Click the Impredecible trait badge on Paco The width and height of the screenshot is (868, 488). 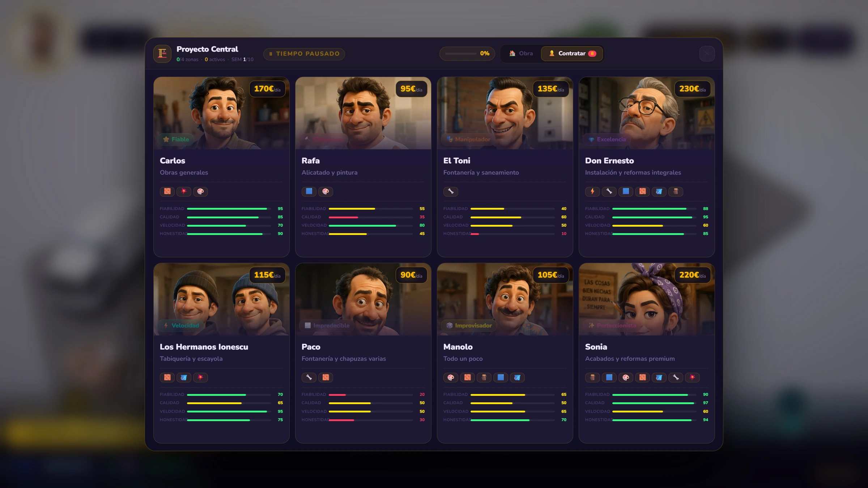(327, 326)
